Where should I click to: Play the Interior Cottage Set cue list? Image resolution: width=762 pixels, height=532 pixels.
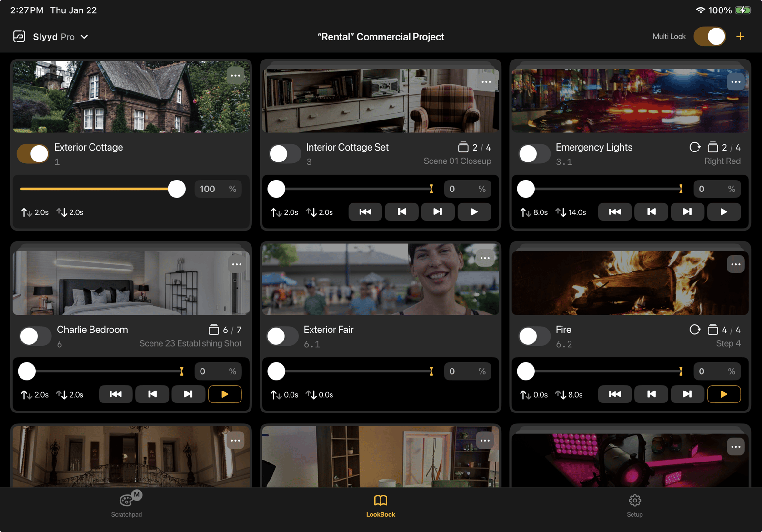pos(474,212)
